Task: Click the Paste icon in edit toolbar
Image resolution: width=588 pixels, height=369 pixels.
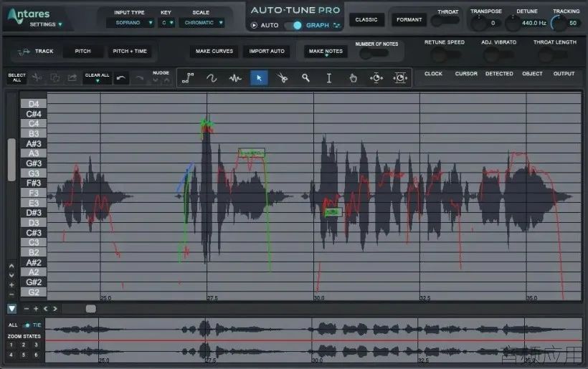Action: click(x=72, y=77)
